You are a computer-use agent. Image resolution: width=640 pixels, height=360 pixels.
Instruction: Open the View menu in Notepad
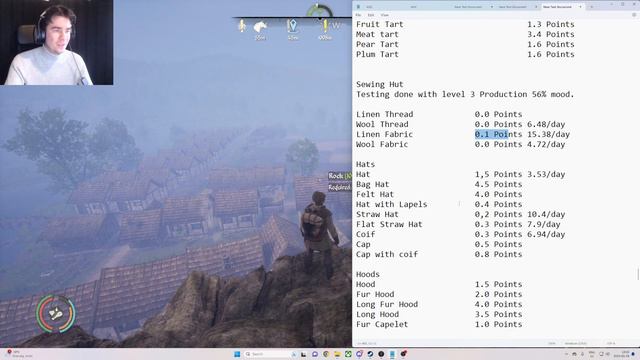click(x=384, y=15)
